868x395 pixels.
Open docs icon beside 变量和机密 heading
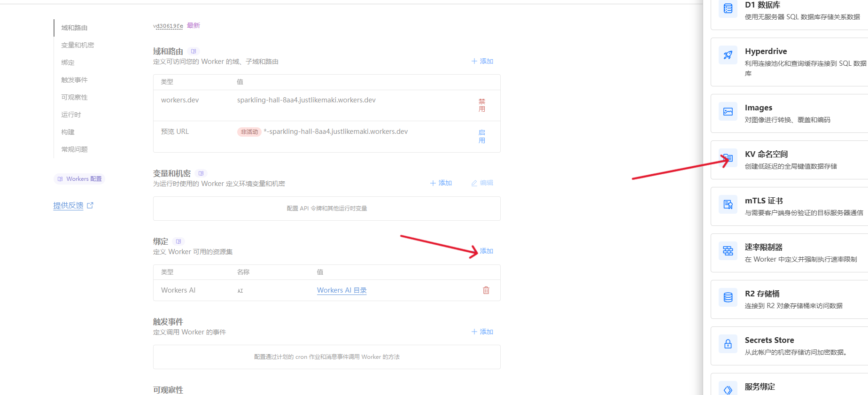201,173
